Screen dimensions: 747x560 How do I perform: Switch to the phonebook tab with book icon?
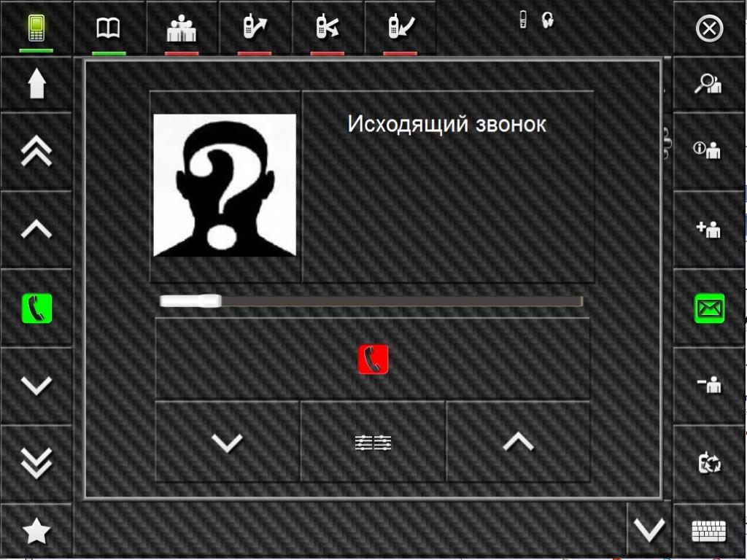click(109, 28)
